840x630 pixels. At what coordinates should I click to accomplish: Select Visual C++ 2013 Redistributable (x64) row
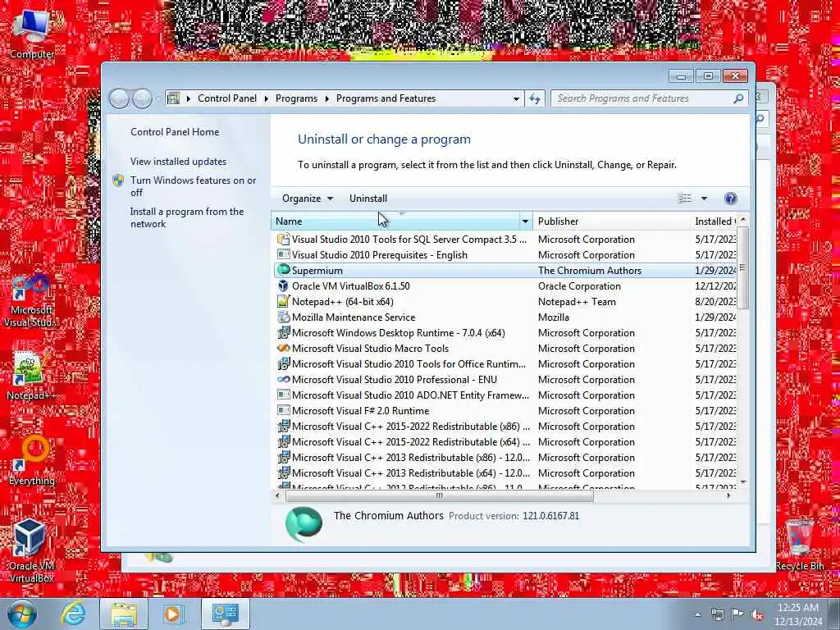(x=411, y=473)
